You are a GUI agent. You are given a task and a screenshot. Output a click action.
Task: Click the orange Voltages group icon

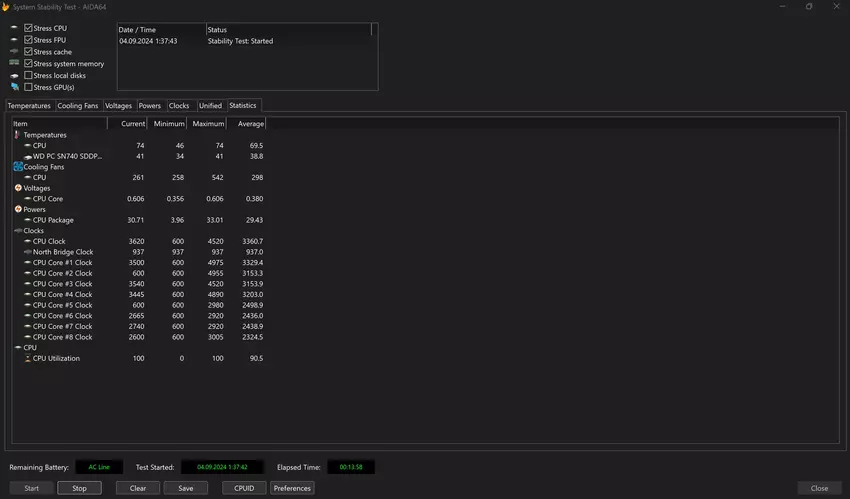(18, 188)
